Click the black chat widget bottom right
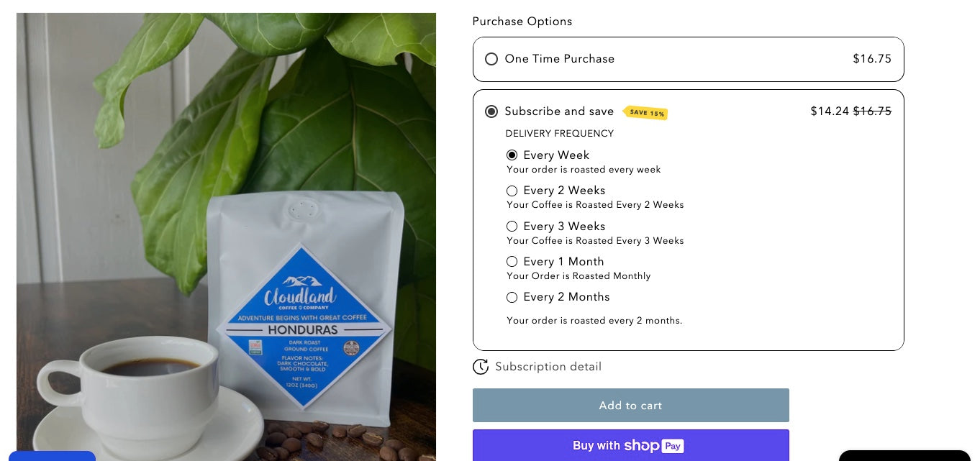The image size is (980, 461). (904, 456)
